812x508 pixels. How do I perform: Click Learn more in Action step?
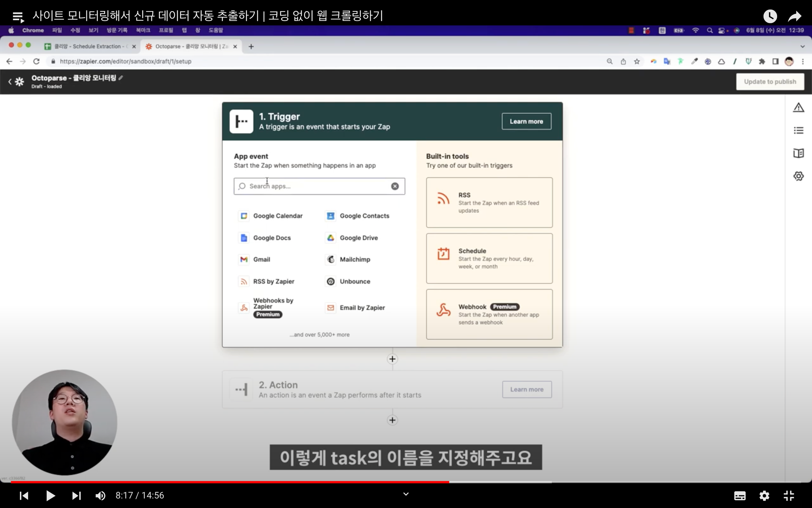(x=527, y=389)
